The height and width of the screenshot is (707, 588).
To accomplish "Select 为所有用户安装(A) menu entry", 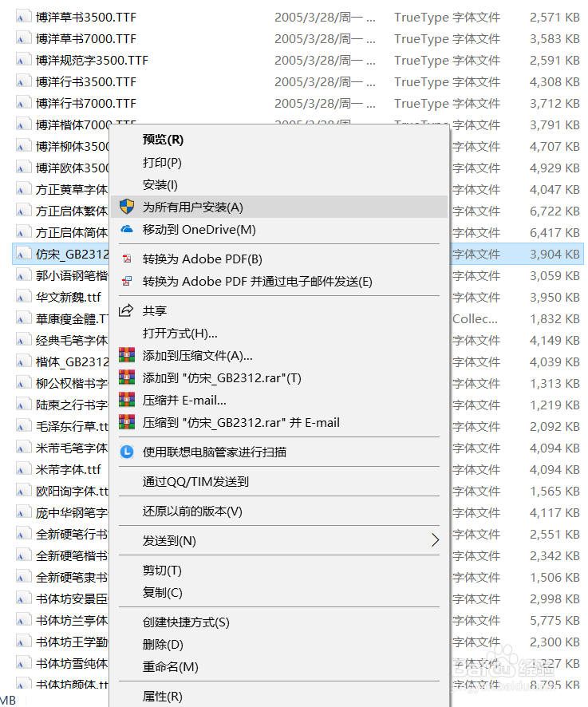I will pos(278,207).
